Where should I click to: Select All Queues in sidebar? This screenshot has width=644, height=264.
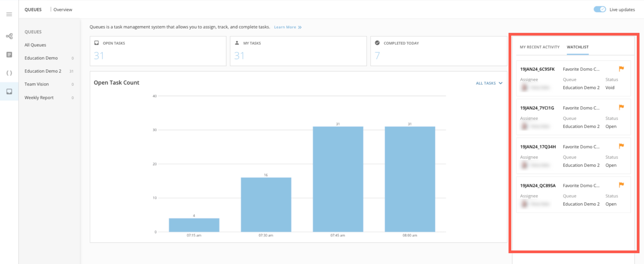click(x=35, y=45)
